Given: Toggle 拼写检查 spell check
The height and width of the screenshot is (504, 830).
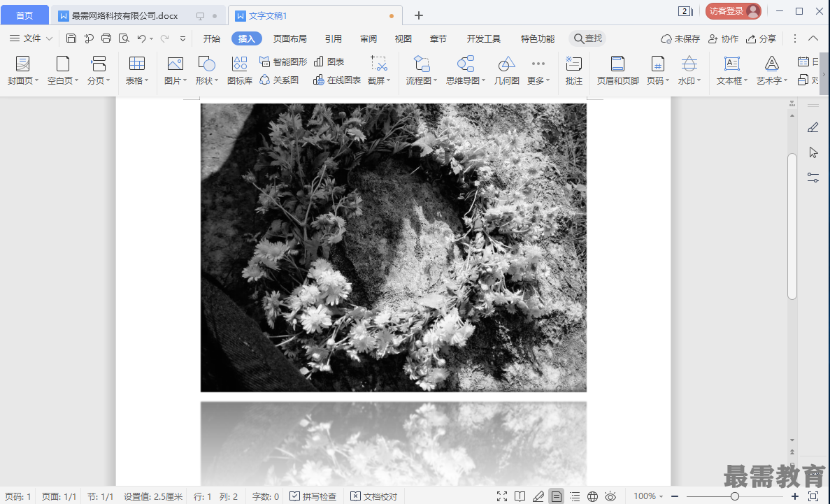Looking at the screenshot, I should click(313, 496).
